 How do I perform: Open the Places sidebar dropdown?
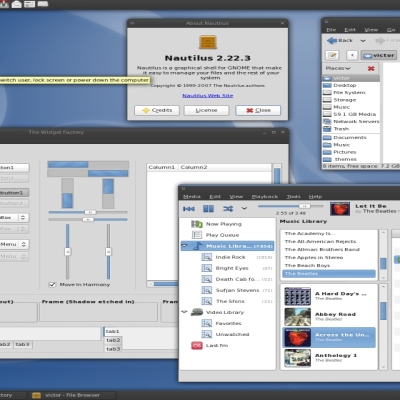[x=338, y=68]
